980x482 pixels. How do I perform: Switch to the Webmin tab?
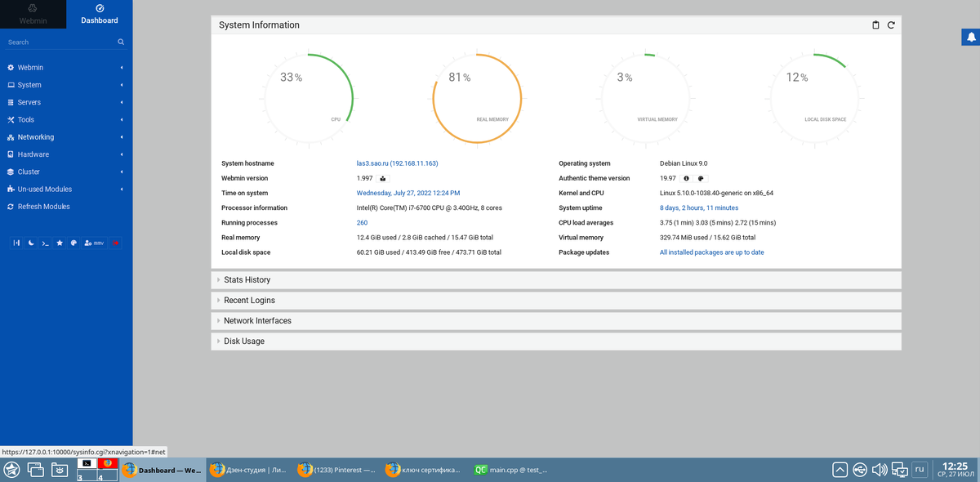pos(33,15)
